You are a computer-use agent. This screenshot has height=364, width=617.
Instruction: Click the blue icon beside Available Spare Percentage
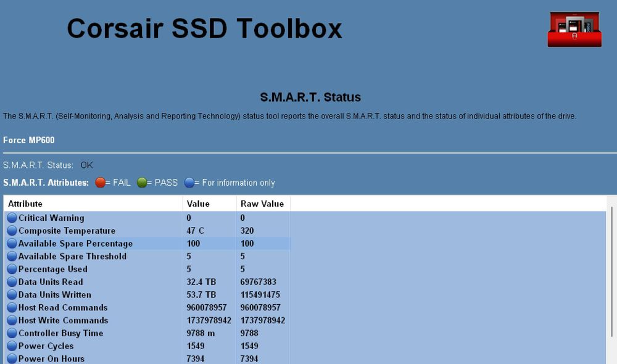(x=12, y=243)
